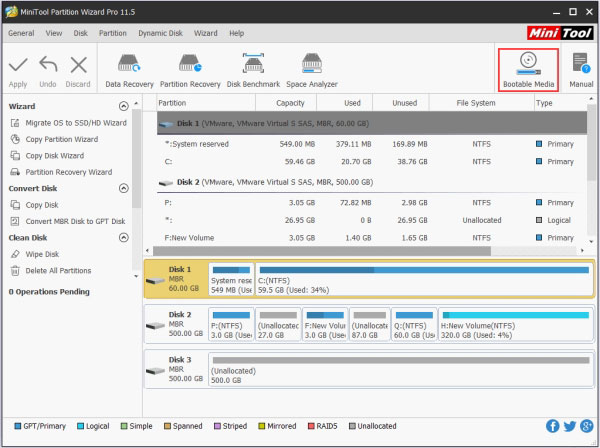
Task: Open the General menu
Action: (x=21, y=33)
